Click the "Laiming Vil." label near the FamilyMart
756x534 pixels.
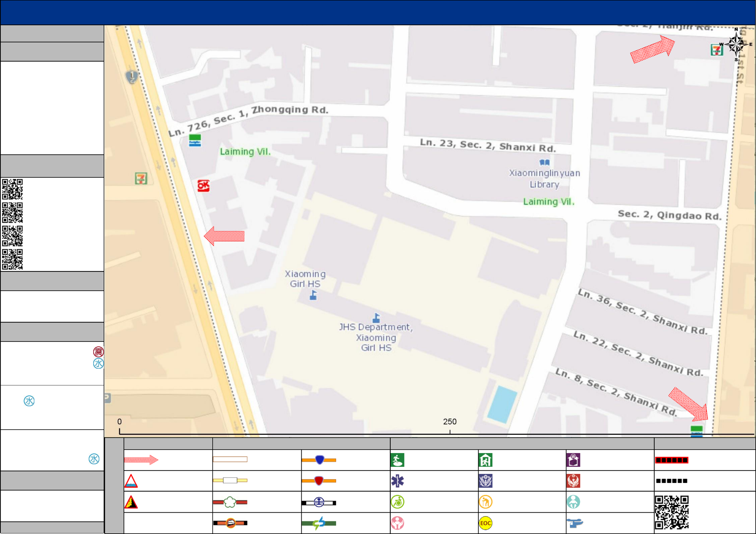click(245, 152)
